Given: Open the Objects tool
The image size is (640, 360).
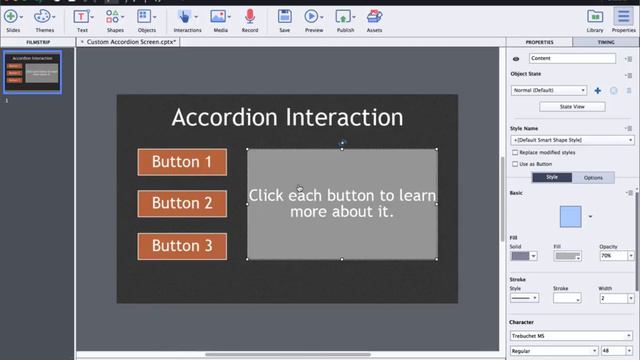Looking at the screenshot, I should pos(144,17).
